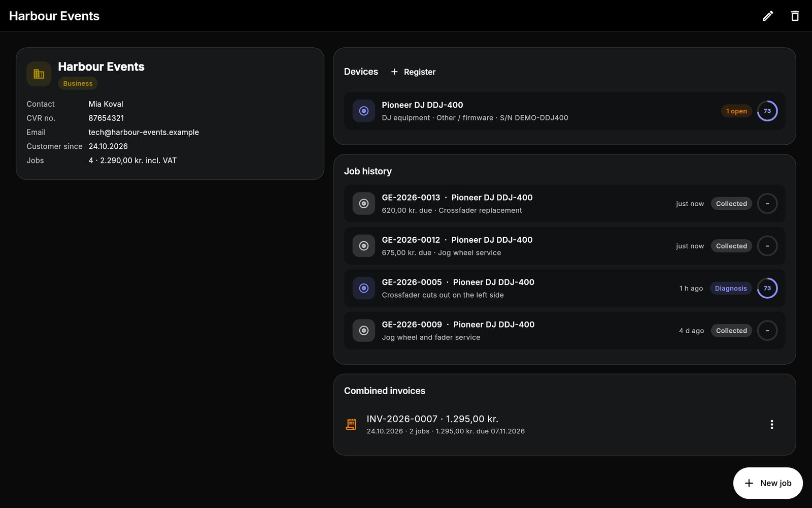The image size is (812, 508).
Task: Click the score ring on job GE-2026-0005
Action: click(x=767, y=288)
